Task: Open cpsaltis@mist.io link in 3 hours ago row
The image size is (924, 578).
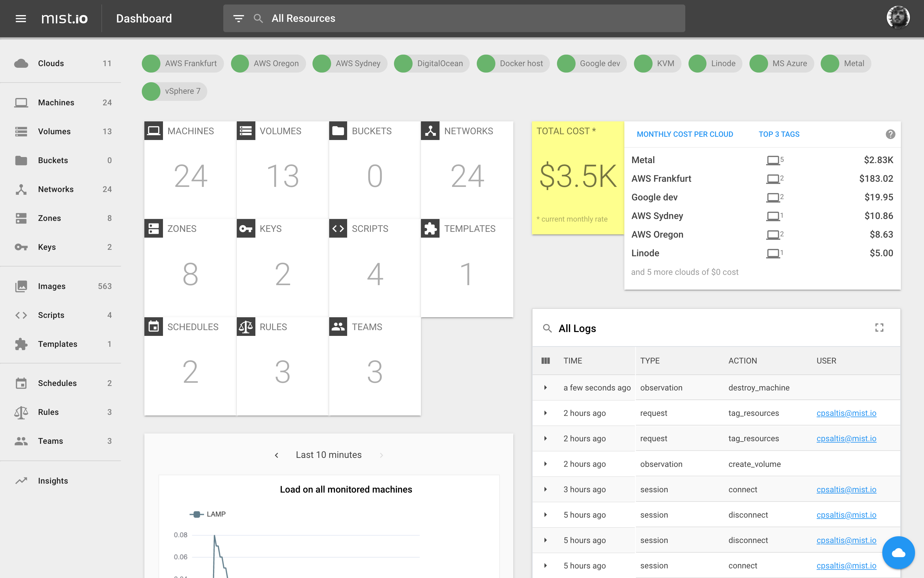Action: coord(846,489)
